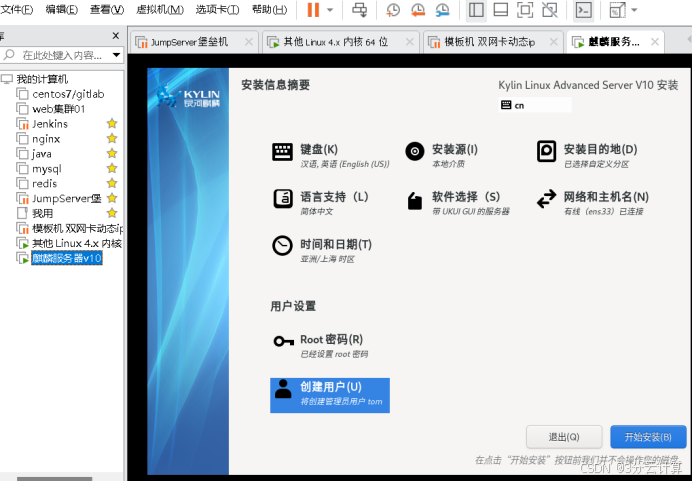Image resolution: width=692 pixels, height=482 pixels.
Task: Toggle favorite star next to nginx
Action: [x=112, y=139]
